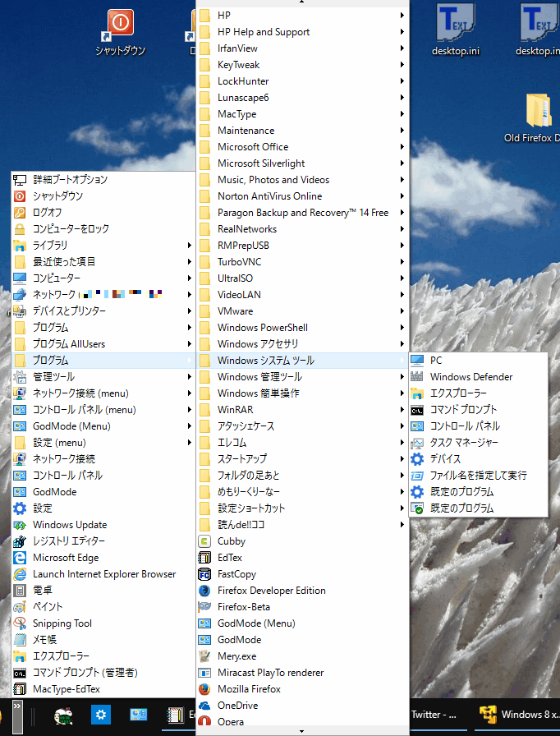Expand the arrow beside ライブラリ
Screen dimensions: 560x736
[190, 246]
